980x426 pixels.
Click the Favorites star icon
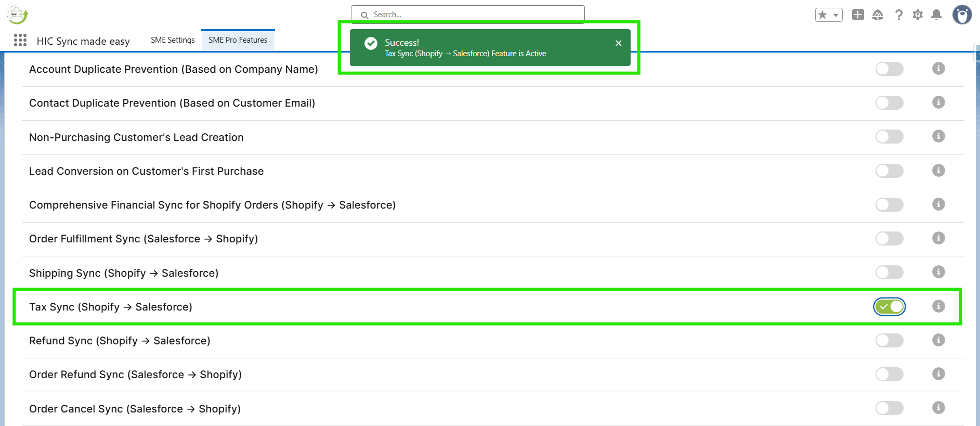point(822,15)
